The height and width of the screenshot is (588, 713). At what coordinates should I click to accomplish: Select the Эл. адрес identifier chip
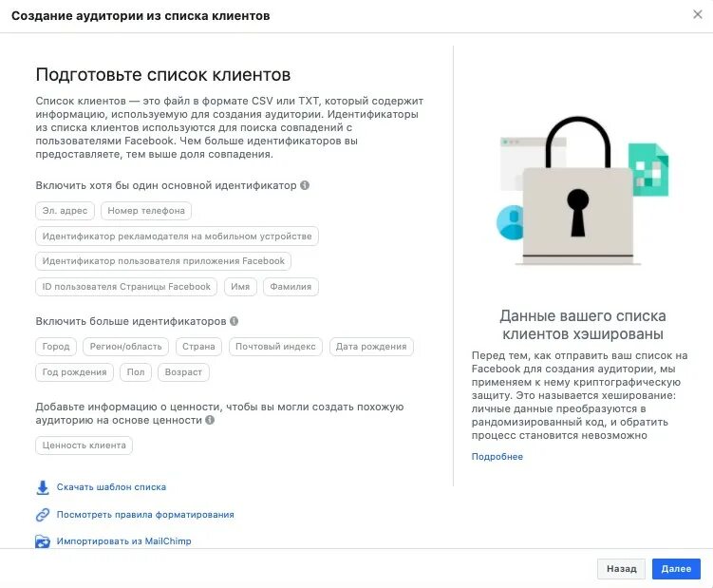[65, 211]
